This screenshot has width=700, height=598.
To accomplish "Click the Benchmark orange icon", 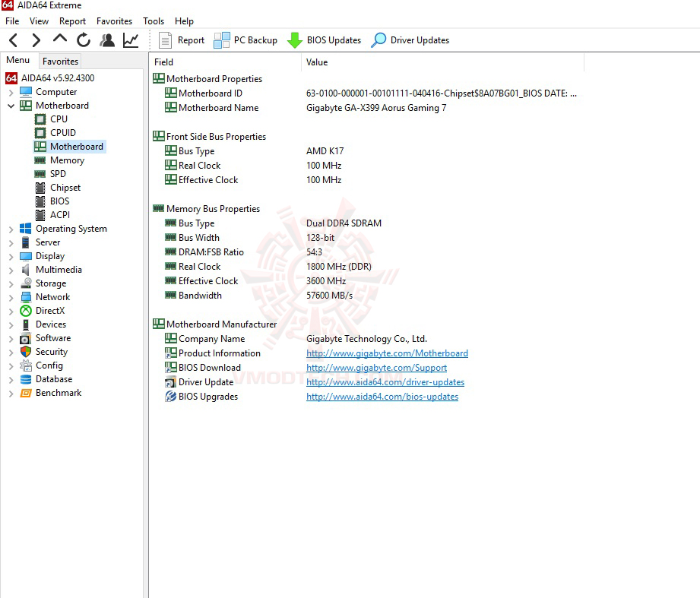I will click(26, 393).
